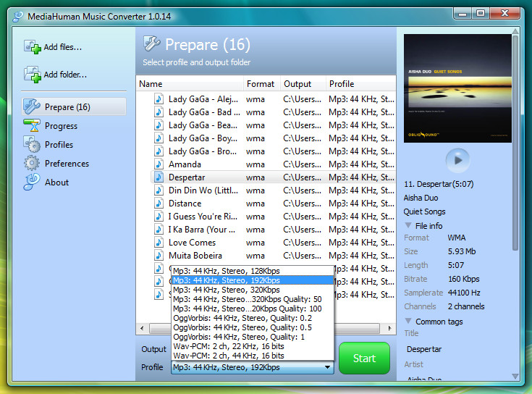
Task: Click music note icon of I Ka Barra row
Action: 159,229
